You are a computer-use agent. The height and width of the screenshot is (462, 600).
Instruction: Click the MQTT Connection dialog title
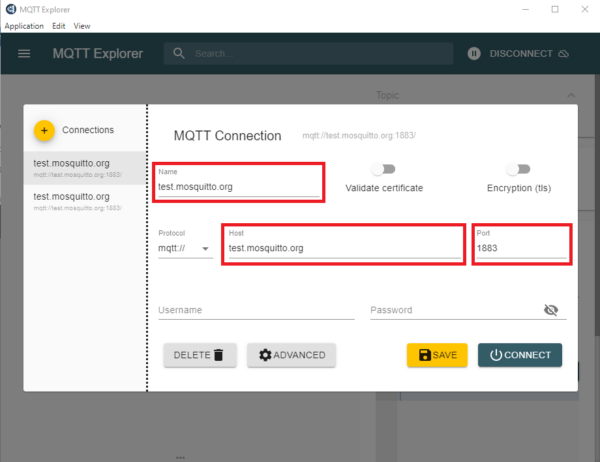[227, 136]
